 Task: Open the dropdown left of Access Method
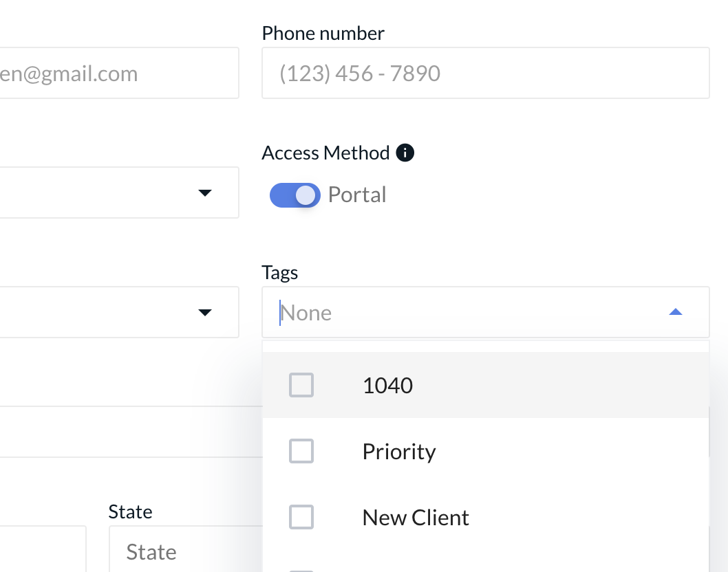tap(204, 192)
